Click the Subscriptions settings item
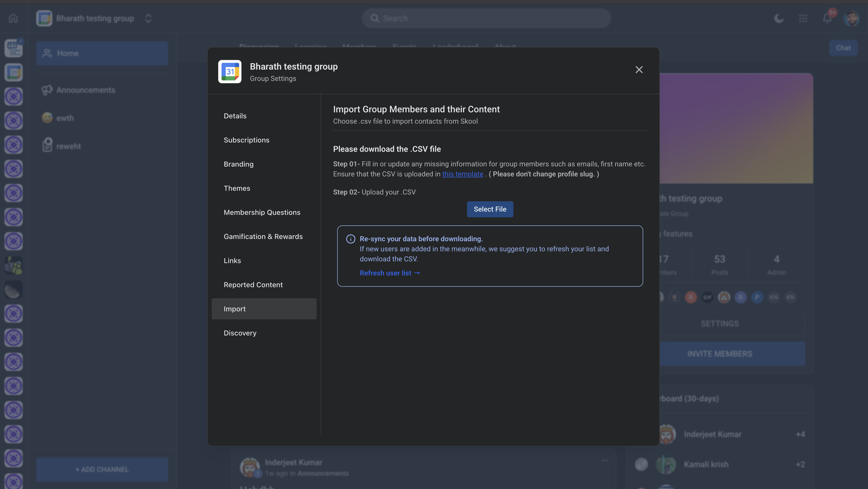This screenshot has width=868, height=489. (246, 140)
